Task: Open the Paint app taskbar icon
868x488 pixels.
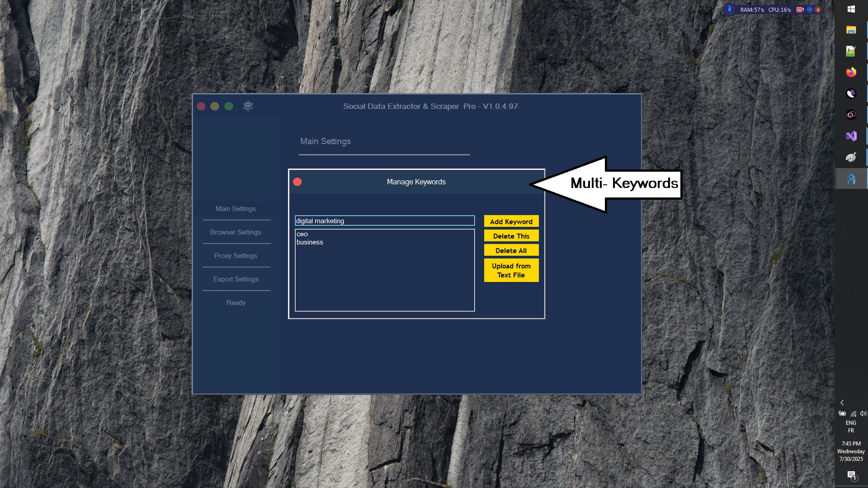Action: point(851,157)
